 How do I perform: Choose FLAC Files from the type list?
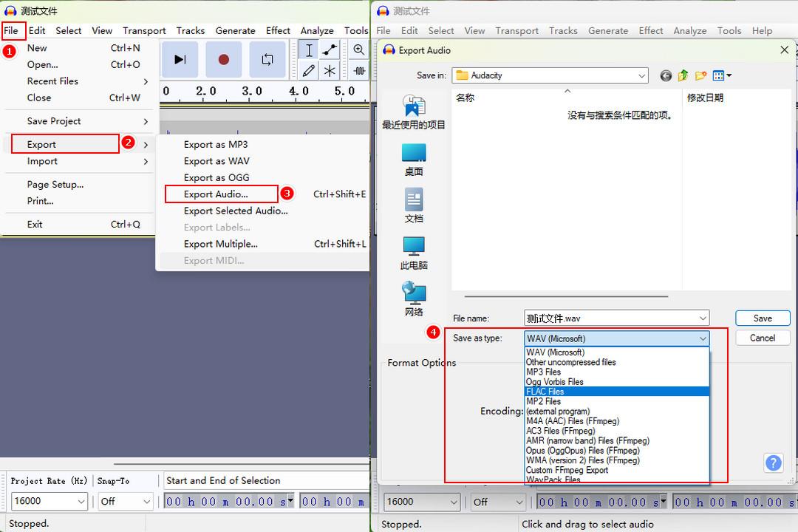click(545, 392)
